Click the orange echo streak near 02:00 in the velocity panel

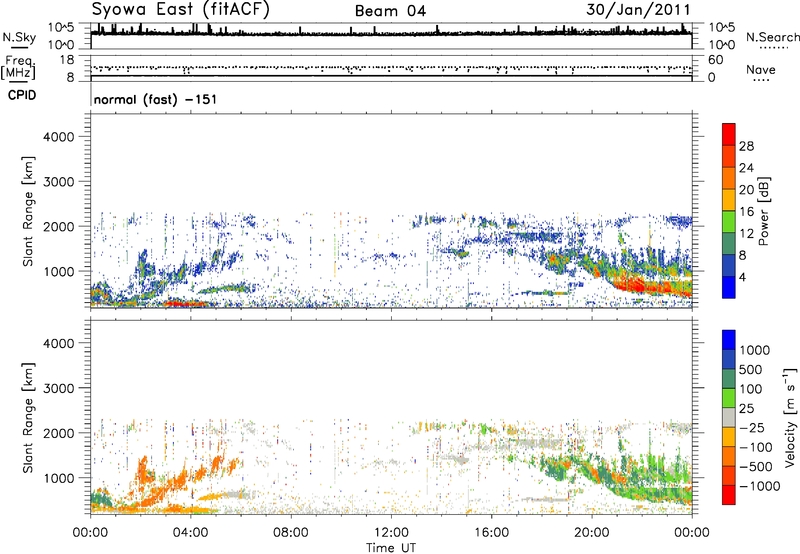pyautogui.click(x=142, y=470)
